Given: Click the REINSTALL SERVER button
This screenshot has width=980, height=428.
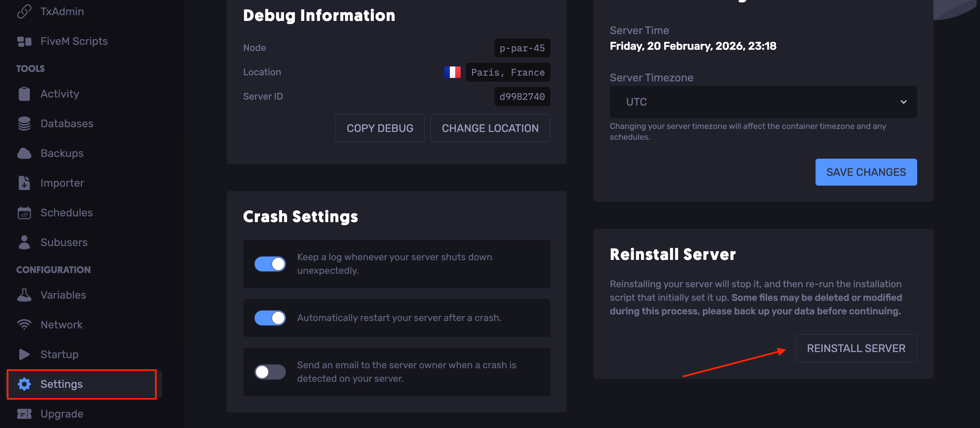Looking at the screenshot, I should [x=856, y=348].
